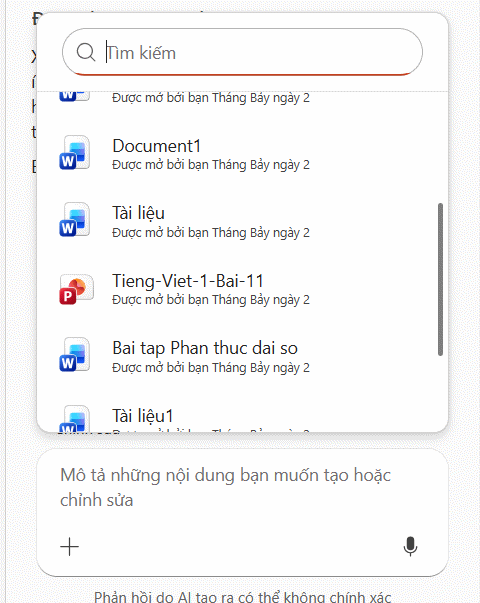
Task: Click the file list scrollbar thumb
Action: 440,280
